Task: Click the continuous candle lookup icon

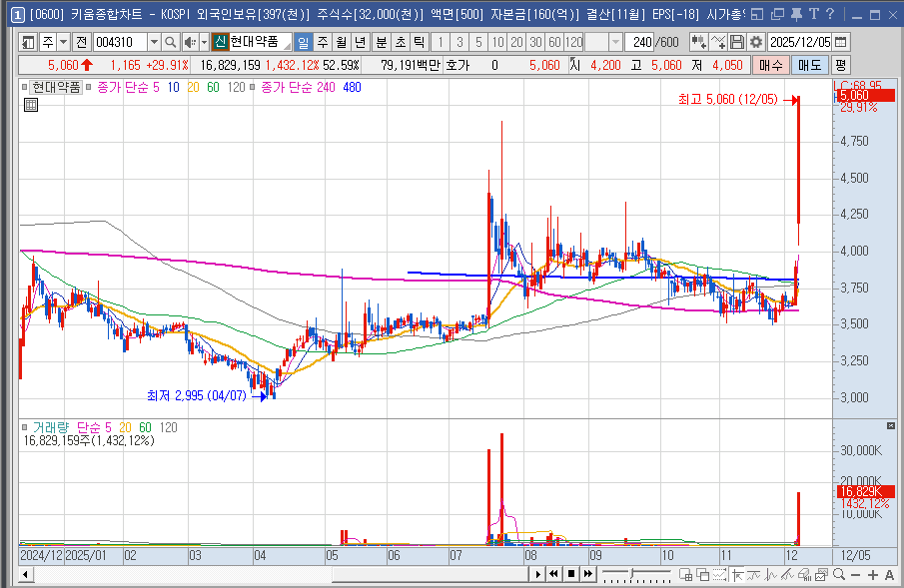Action: [x=699, y=42]
